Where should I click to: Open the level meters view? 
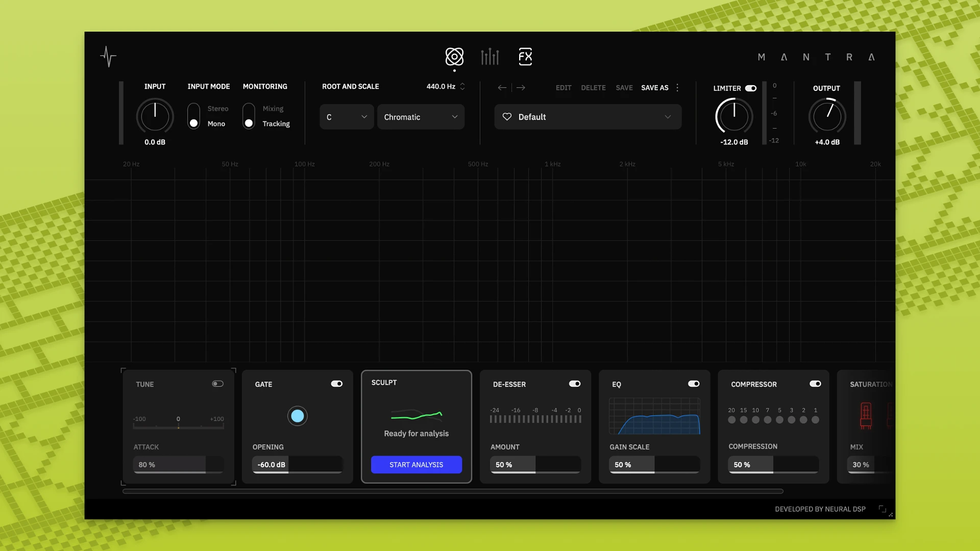[x=489, y=57]
